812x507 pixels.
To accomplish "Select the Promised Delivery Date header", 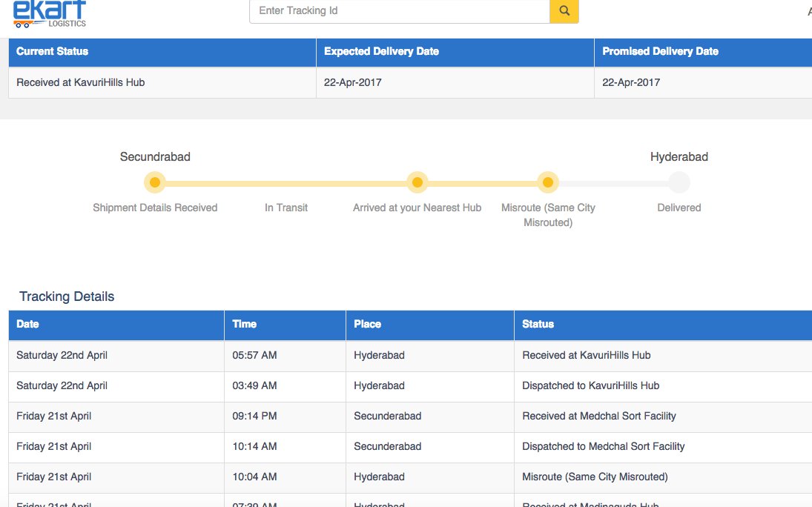I will click(x=703, y=52).
